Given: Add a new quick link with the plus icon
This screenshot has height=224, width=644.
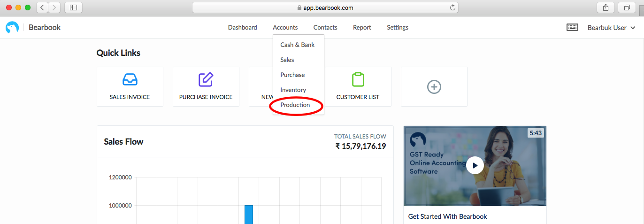Looking at the screenshot, I should (x=434, y=86).
